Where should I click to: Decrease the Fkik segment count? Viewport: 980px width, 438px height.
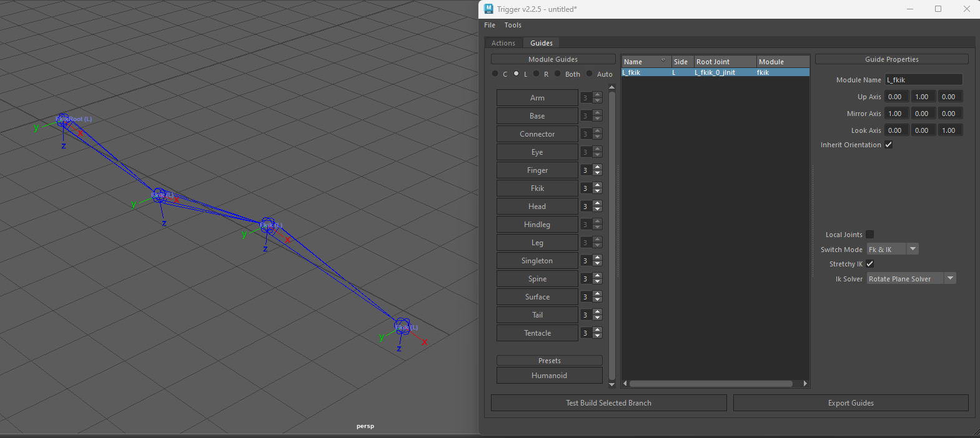coord(598,192)
